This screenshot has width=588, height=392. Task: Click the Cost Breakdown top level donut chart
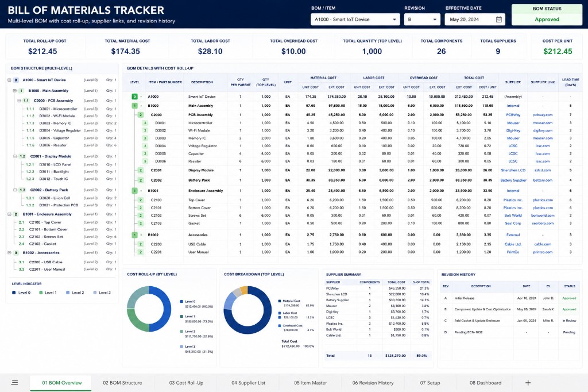click(247, 310)
